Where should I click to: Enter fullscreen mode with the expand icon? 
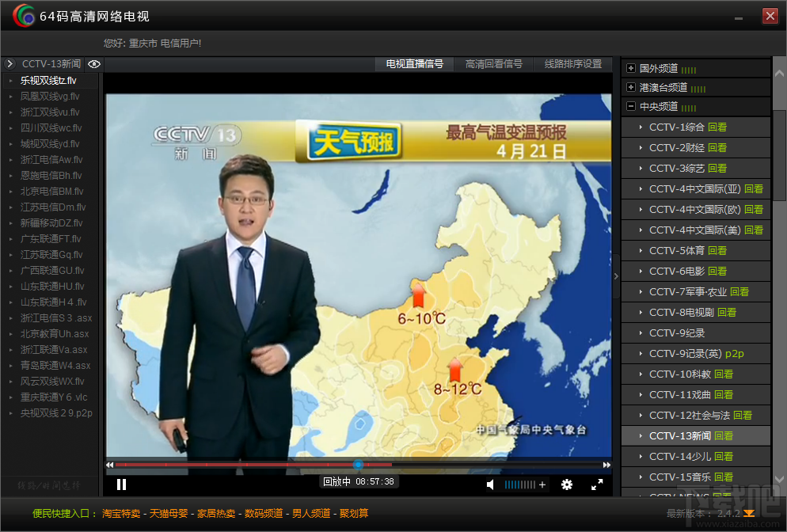597,484
